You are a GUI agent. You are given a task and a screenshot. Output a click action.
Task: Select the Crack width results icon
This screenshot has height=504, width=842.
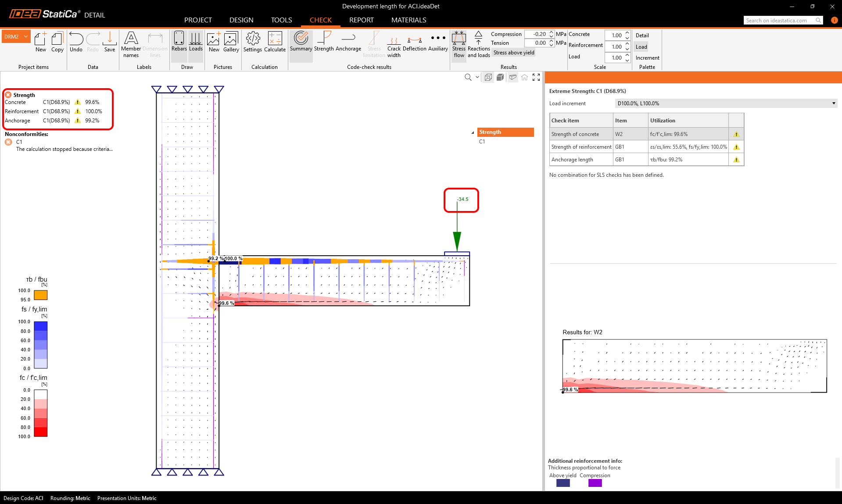[x=394, y=46]
